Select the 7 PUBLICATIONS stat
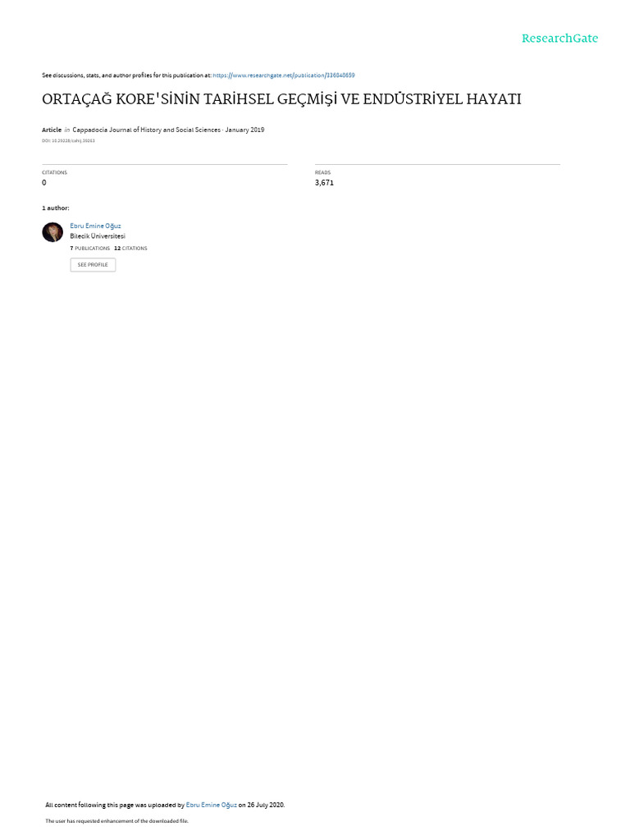The height and width of the screenshot is (840, 630). [90, 248]
